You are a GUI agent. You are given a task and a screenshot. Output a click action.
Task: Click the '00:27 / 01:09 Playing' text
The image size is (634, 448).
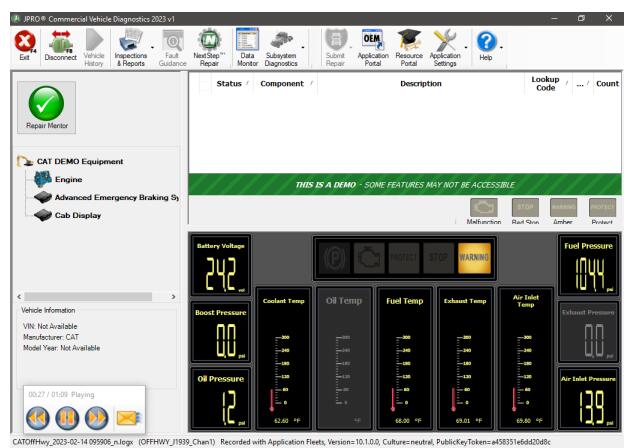pyautogui.click(x=61, y=394)
